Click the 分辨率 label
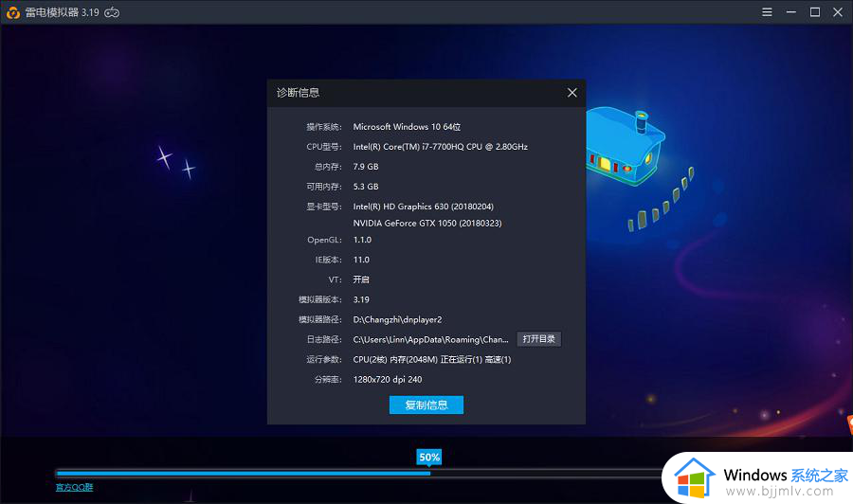853x504 pixels. pos(329,380)
